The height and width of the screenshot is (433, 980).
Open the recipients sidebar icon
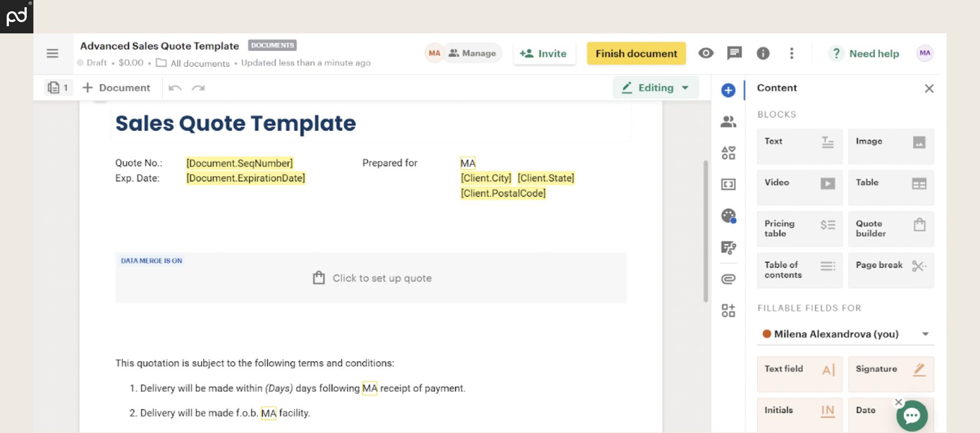click(728, 122)
